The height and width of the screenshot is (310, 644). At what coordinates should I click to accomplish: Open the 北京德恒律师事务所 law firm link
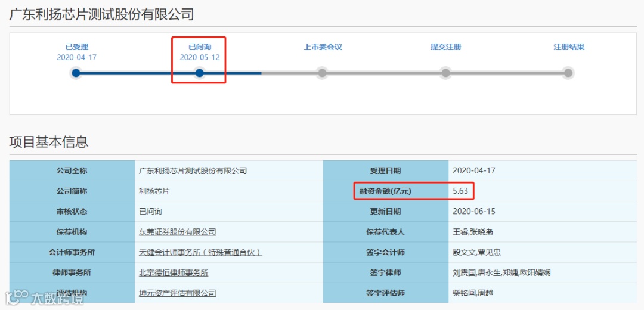[x=174, y=272]
